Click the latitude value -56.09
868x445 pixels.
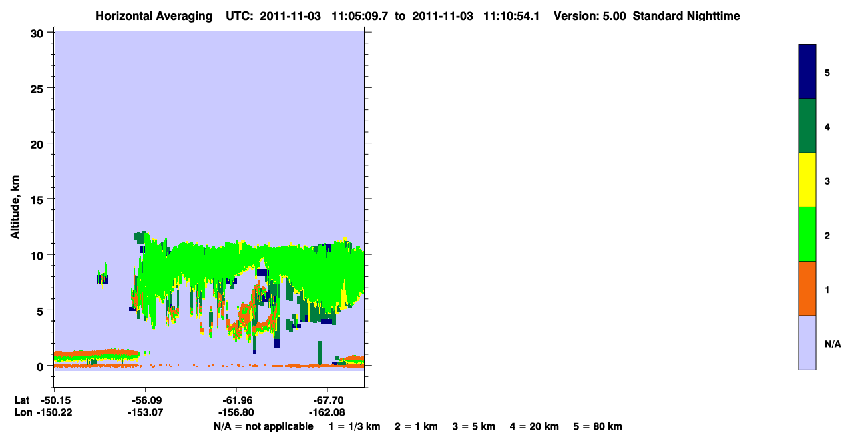coord(146,400)
